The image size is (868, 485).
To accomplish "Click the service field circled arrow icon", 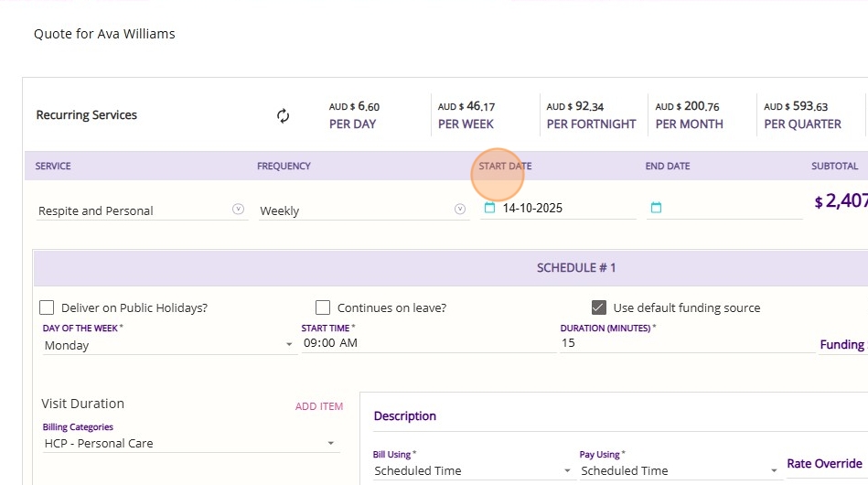I will 239,210.
